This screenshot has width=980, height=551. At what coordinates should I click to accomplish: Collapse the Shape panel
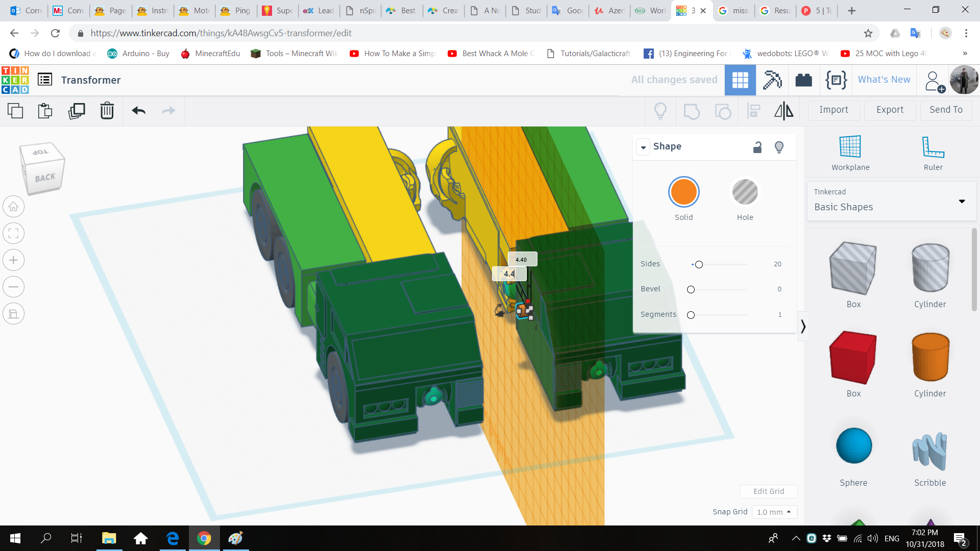643,147
